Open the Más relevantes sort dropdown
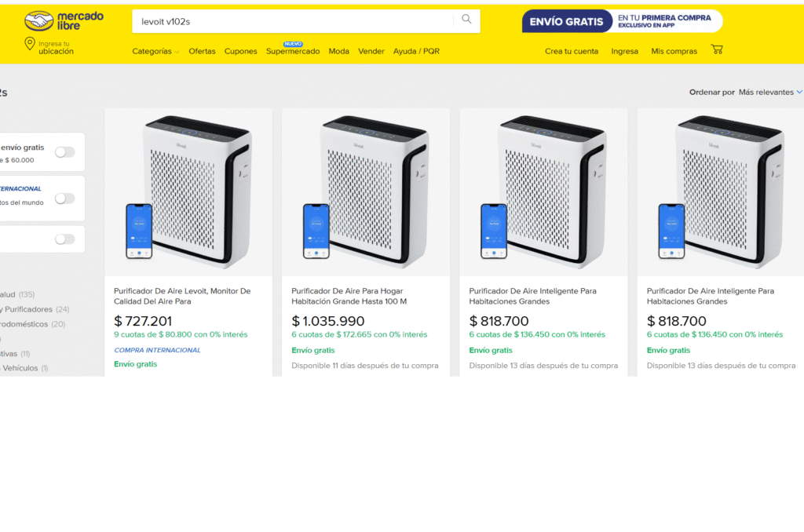This screenshot has height=532, width=804. 770,93
